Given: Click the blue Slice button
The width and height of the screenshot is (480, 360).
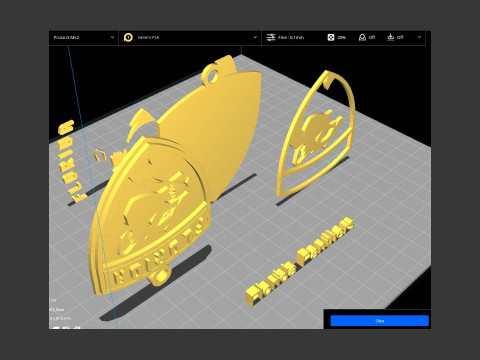Looking at the screenshot, I should (380, 321).
